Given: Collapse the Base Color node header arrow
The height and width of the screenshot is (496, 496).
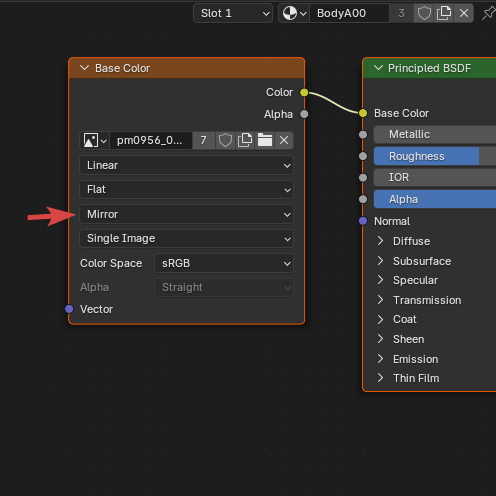Looking at the screenshot, I should click(x=84, y=68).
